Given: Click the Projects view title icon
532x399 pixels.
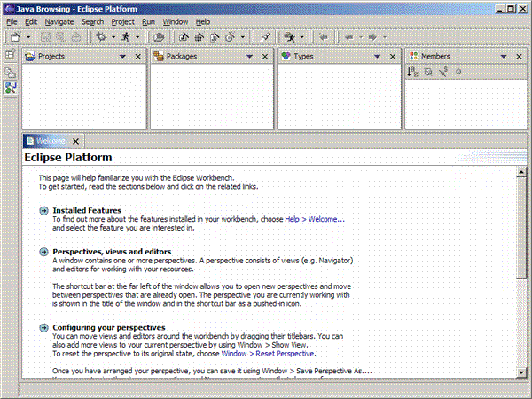Looking at the screenshot, I should (30, 57).
